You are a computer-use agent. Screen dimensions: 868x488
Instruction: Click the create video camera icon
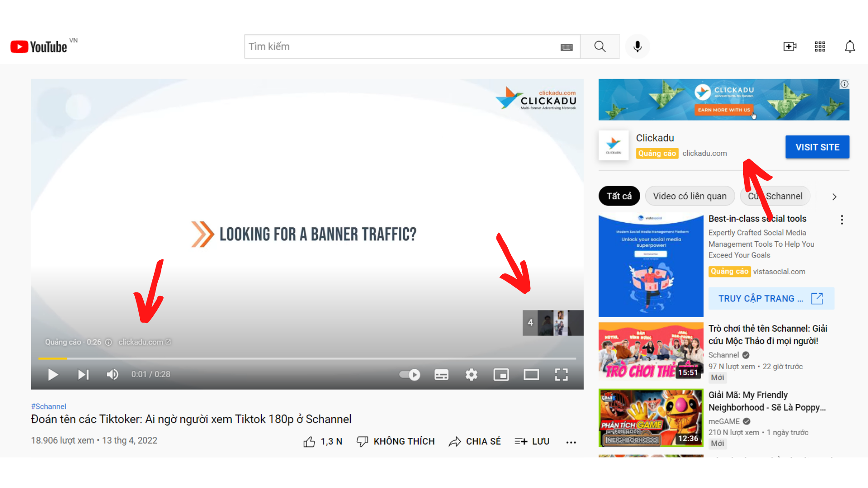(790, 47)
